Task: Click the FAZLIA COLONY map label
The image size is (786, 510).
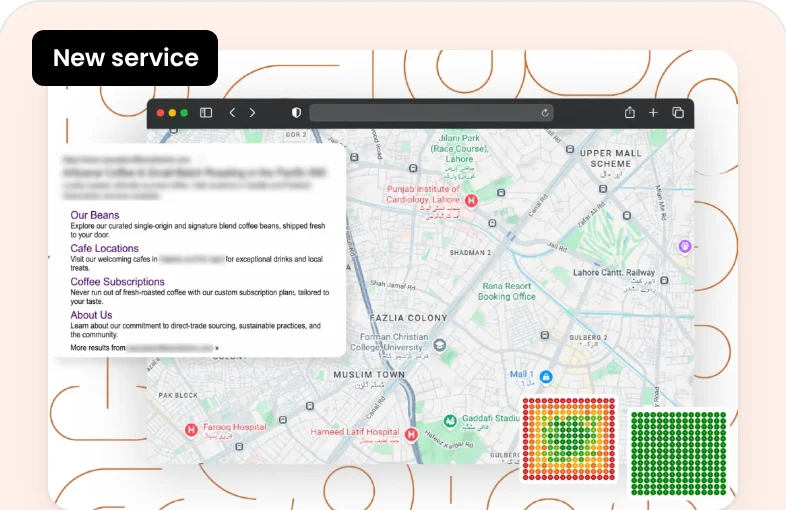Action: [x=408, y=318]
